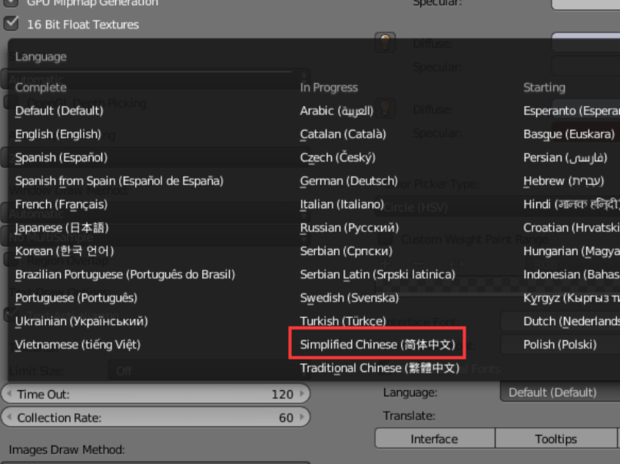Select Russian (Русский) language

click(349, 228)
